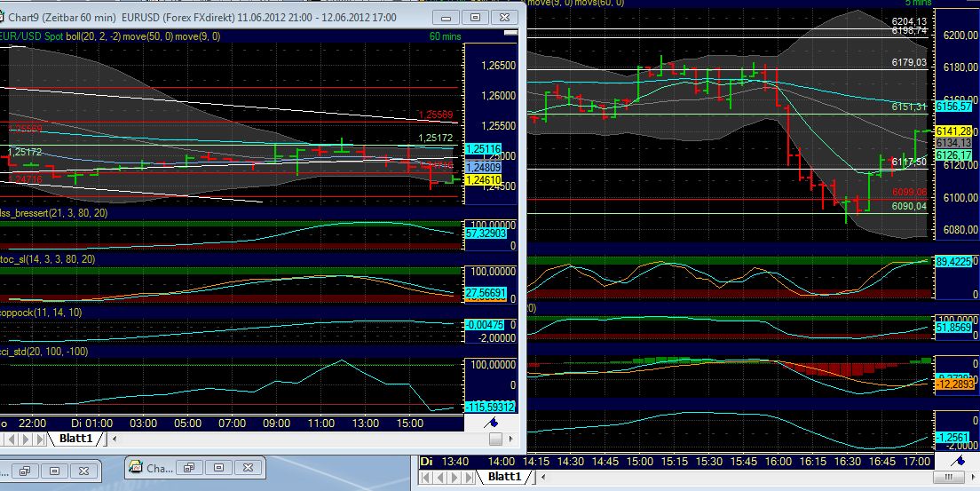Click the 1,26000 price axis label

498,95
